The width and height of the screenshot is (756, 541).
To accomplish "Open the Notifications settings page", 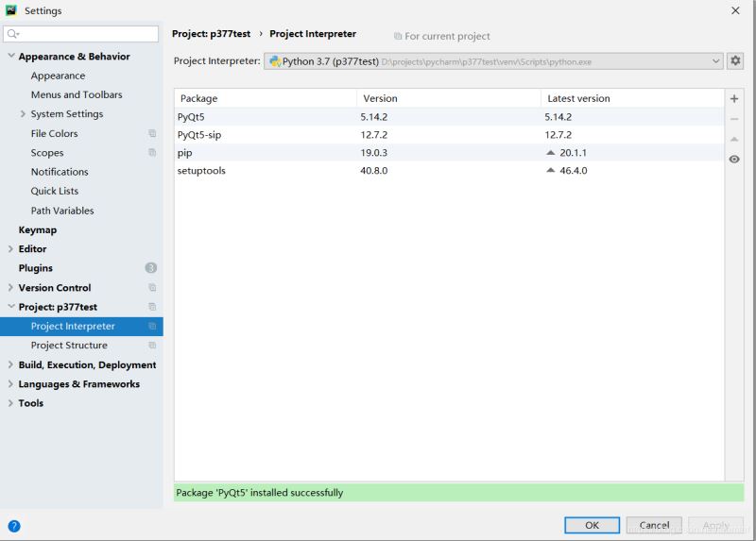I will [x=60, y=172].
